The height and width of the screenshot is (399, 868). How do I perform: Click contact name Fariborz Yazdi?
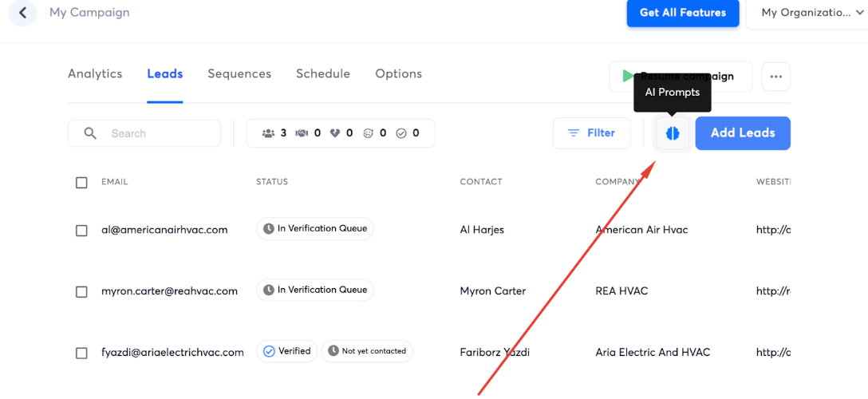495,353
